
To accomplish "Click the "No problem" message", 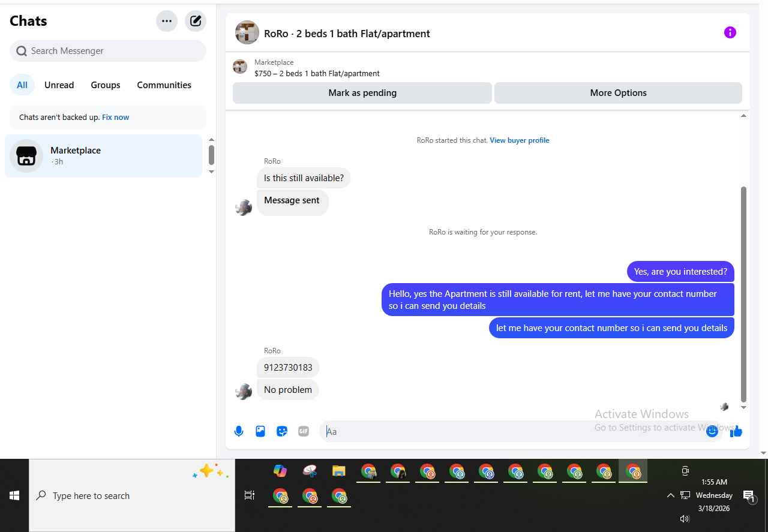I will pos(288,390).
